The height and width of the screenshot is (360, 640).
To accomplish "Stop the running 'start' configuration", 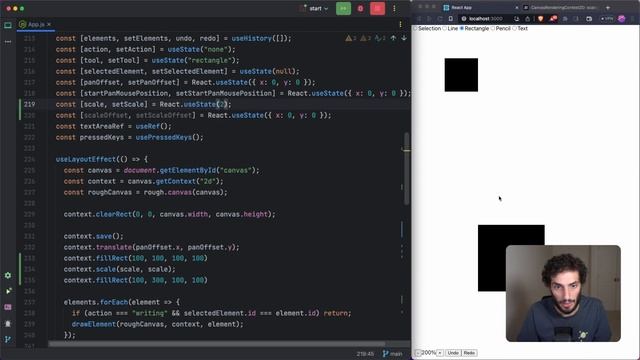I will 377,8.
